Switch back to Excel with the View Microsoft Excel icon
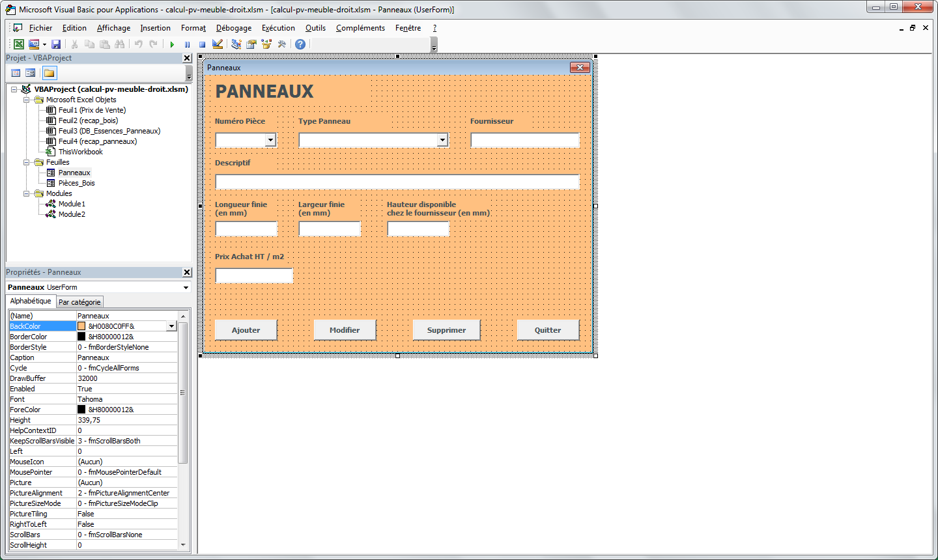 tap(18, 44)
